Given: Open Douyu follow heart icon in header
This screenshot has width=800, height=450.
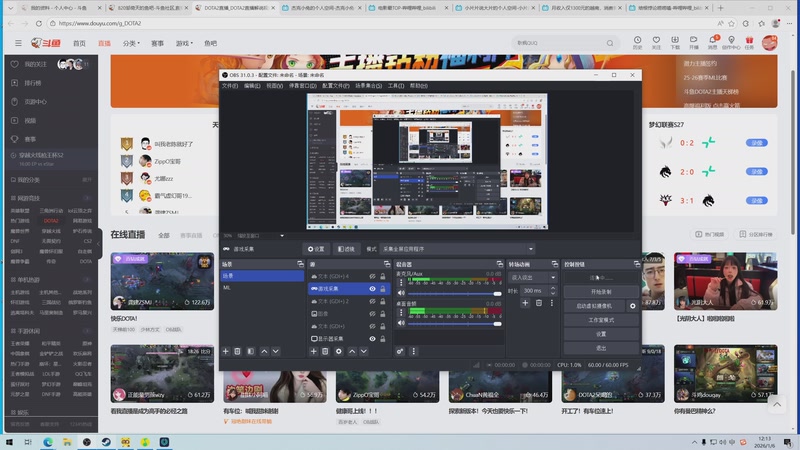Looking at the screenshot, I should [x=656, y=42].
